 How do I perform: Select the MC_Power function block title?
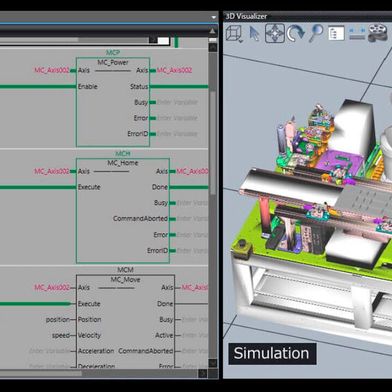(x=113, y=62)
